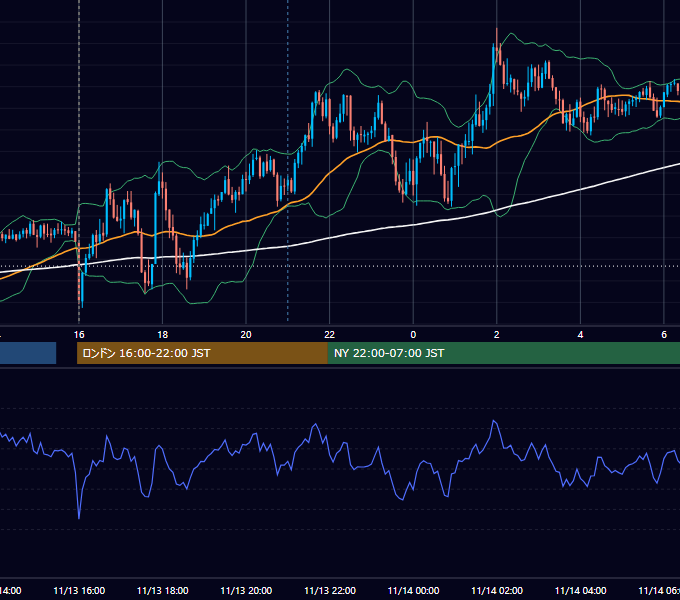
Task: Click the 11/13 16:00 date label
Action: pos(79,590)
